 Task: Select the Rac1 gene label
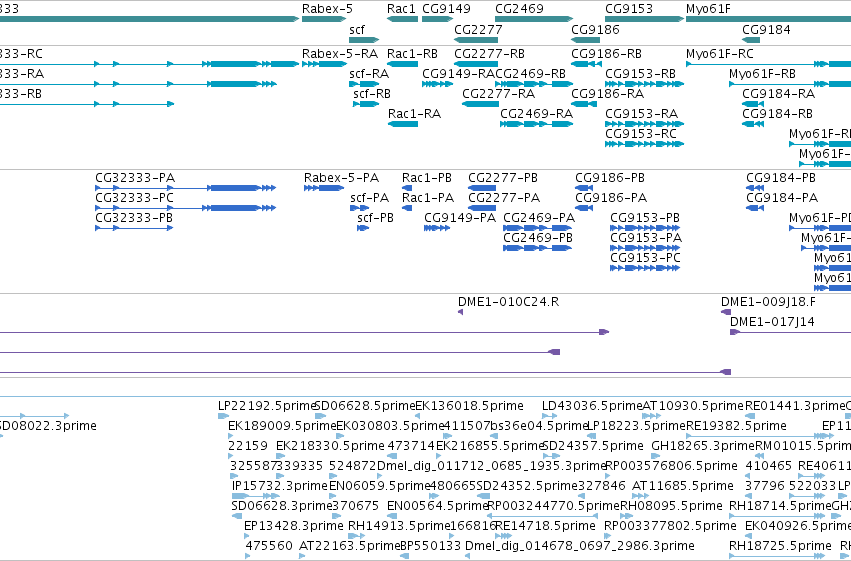(401, 9)
